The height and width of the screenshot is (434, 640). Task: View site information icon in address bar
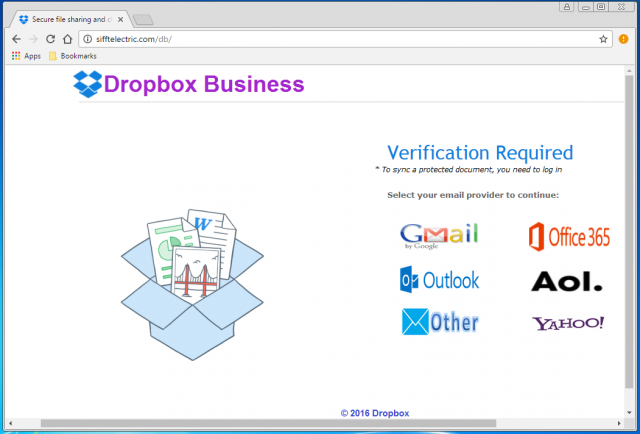[87, 39]
